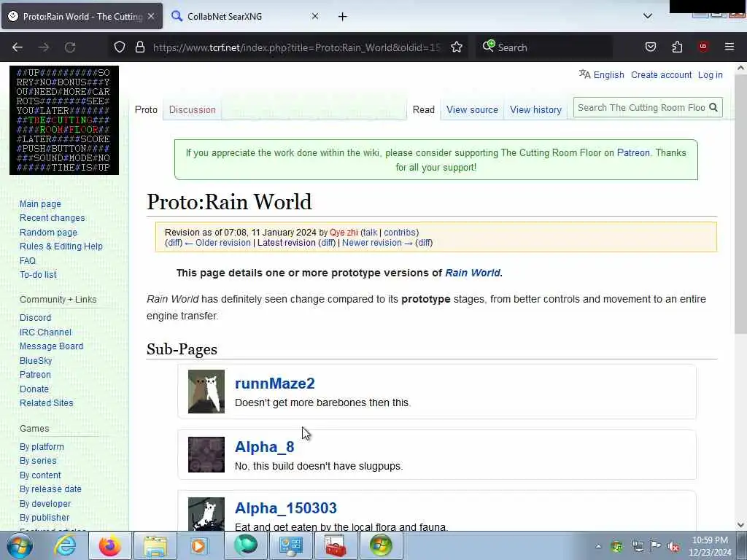Select the Proto:Rain World browser tab
Image resolution: width=747 pixels, height=560 pixels.
pos(82,16)
